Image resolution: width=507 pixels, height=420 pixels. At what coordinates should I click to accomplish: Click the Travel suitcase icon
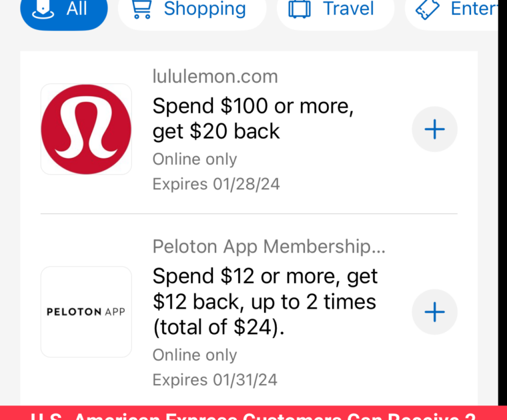point(300,9)
